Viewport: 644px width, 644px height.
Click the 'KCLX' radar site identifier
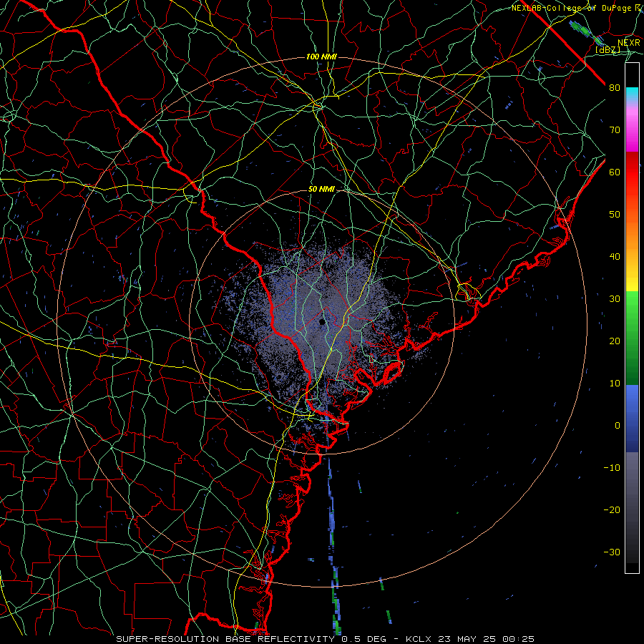[418, 639]
